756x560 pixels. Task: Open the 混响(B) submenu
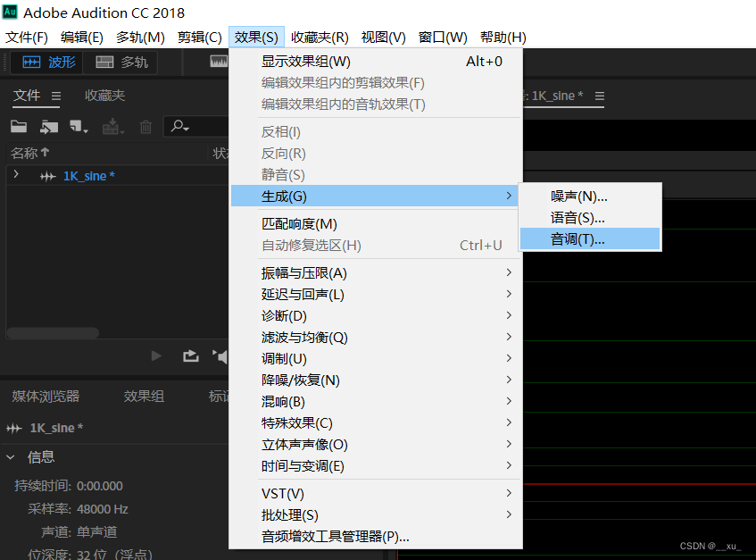point(375,401)
